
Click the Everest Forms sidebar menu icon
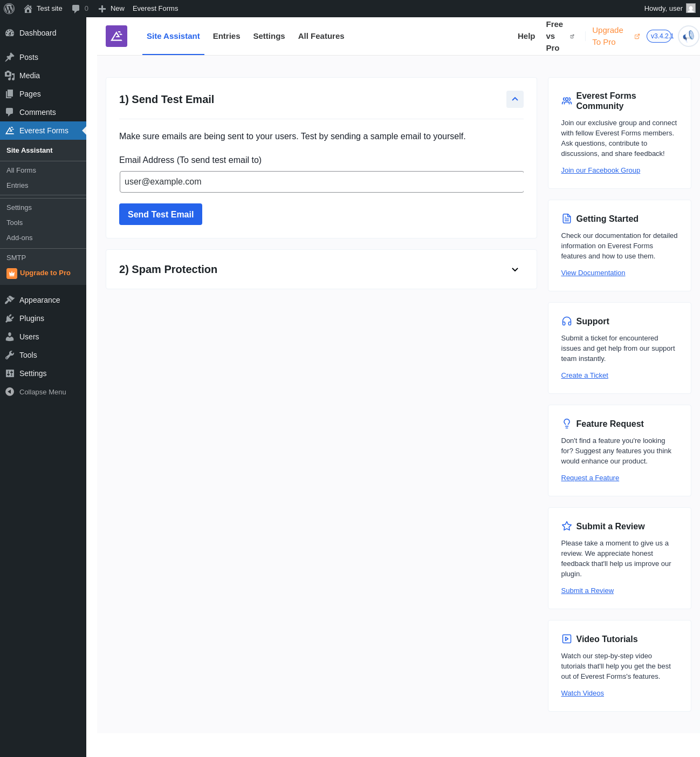[x=10, y=131]
